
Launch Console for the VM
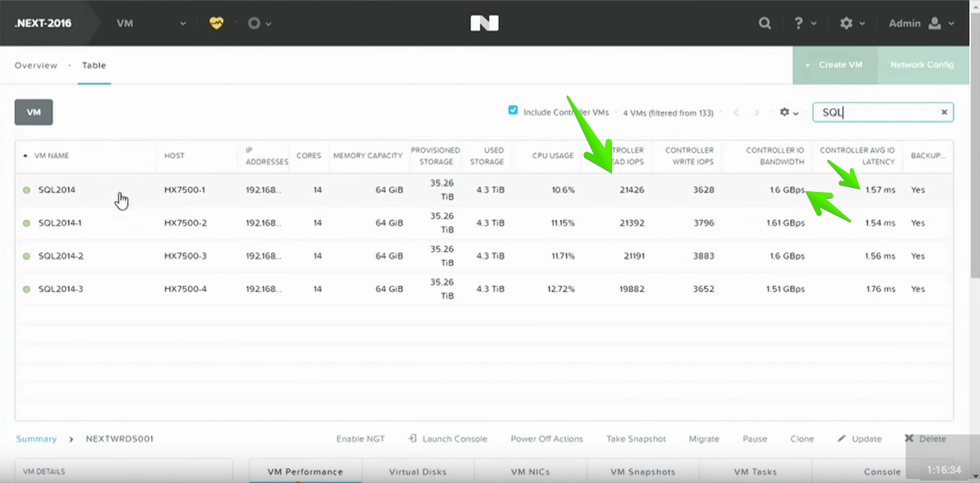[448, 439]
